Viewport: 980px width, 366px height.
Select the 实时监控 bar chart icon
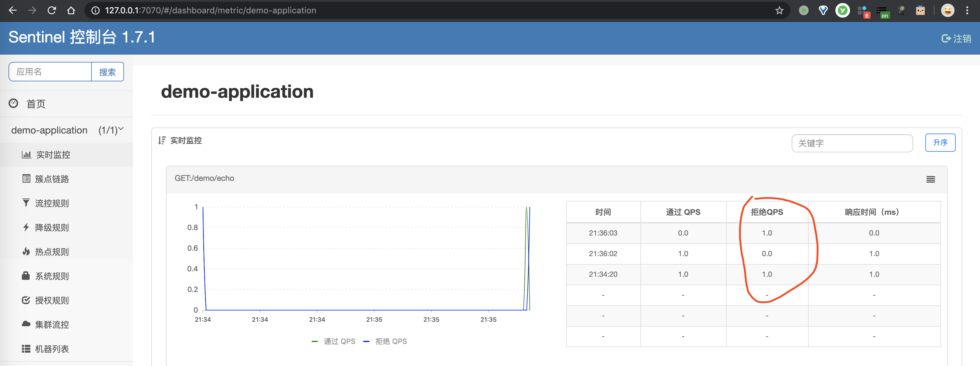pos(26,155)
